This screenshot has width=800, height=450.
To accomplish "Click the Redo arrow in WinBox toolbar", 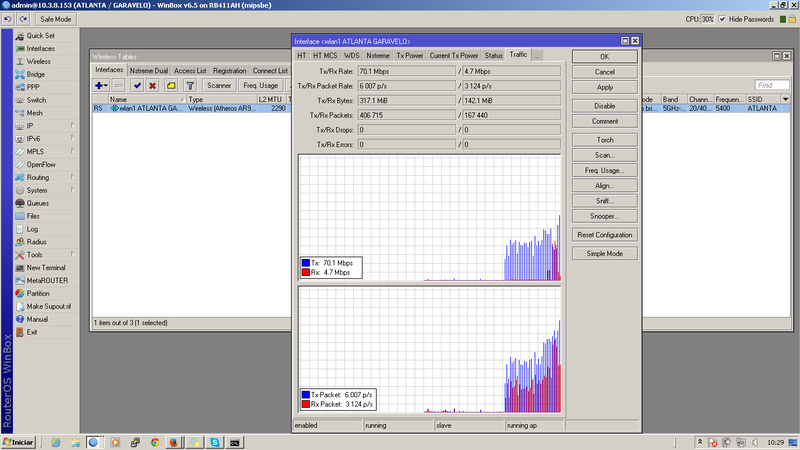I will (x=23, y=19).
